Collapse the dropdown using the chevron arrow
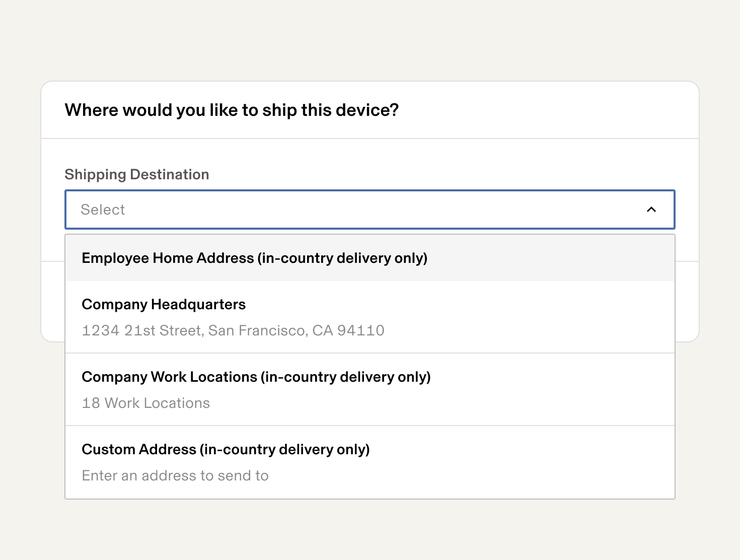Screen dimensions: 740x560 (651, 209)
